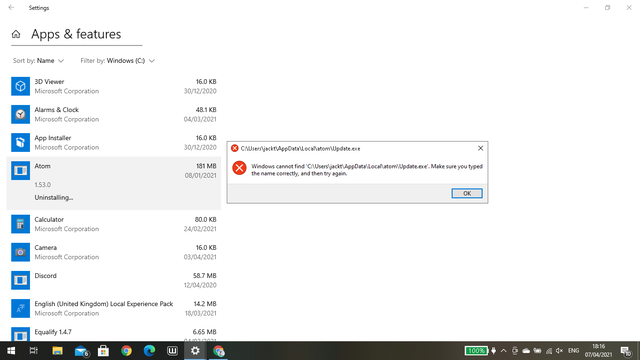Click the 100% battery indicator

click(476, 351)
